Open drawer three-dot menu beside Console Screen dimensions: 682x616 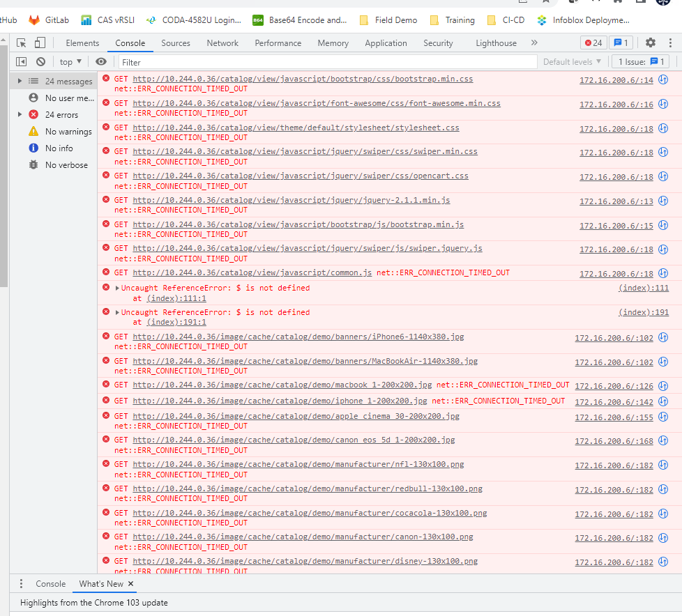point(21,583)
